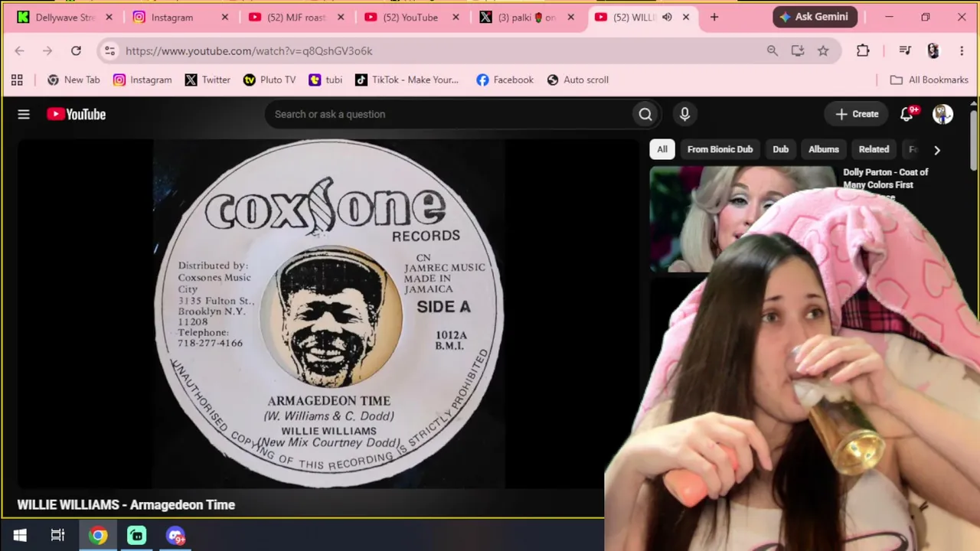Select the Albums filter chip
980x551 pixels.
pyautogui.click(x=824, y=149)
